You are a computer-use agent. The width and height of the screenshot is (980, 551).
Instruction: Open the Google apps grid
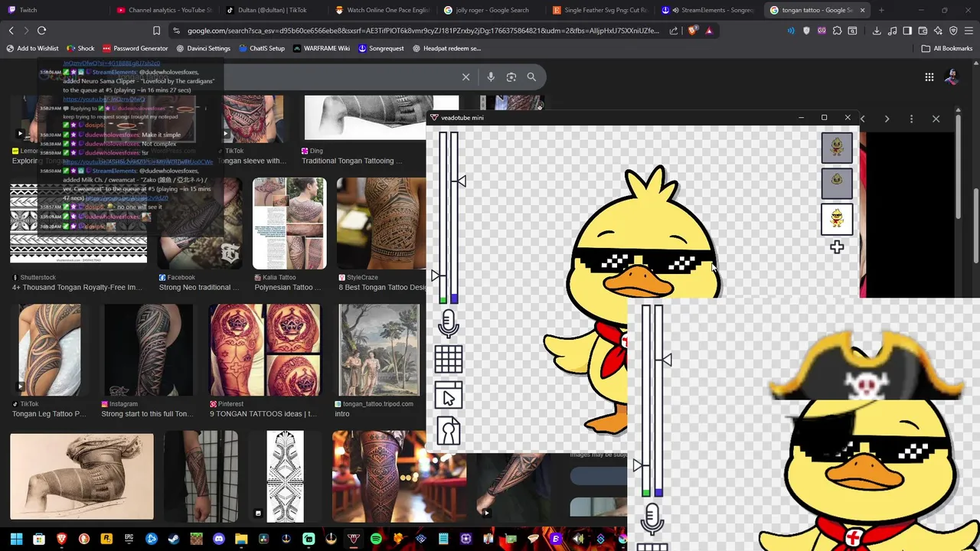click(x=929, y=77)
